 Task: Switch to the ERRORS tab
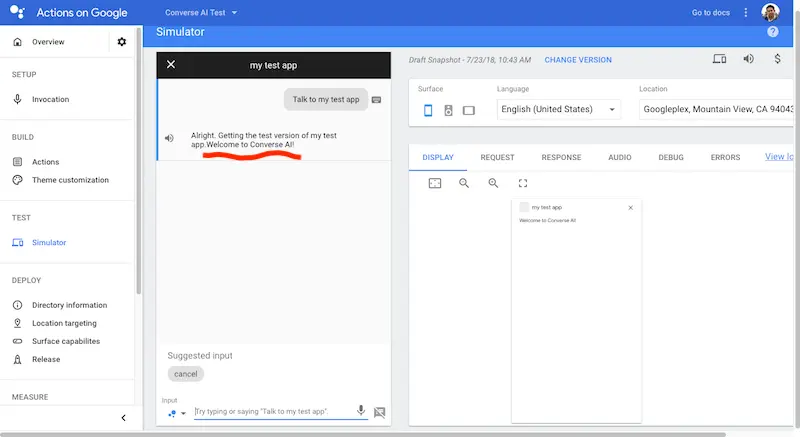tap(725, 158)
